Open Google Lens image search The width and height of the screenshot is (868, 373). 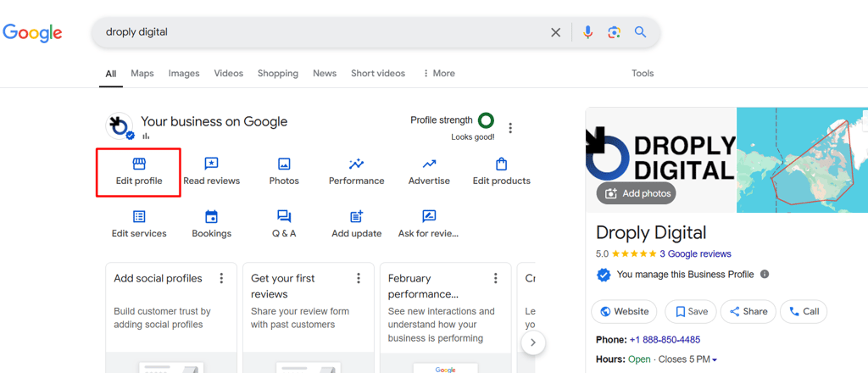(x=614, y=32)
